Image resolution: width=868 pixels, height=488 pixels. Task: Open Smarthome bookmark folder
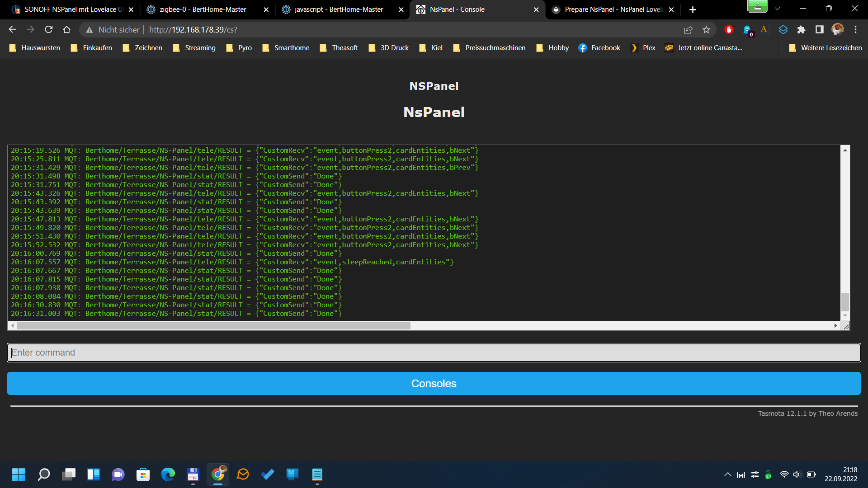(286, 48)
